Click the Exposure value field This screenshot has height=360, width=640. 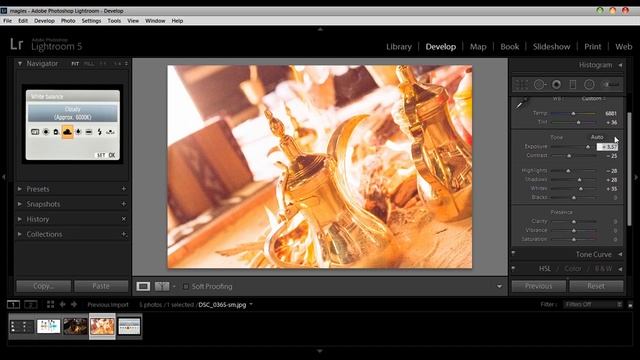tap(607, 147)
